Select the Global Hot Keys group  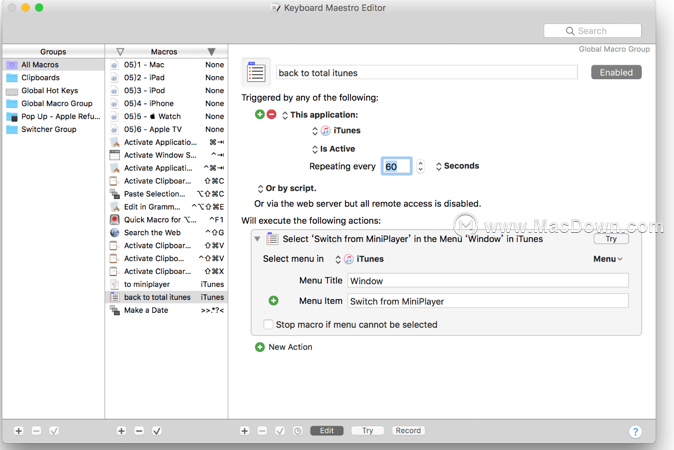coord(53,90)
